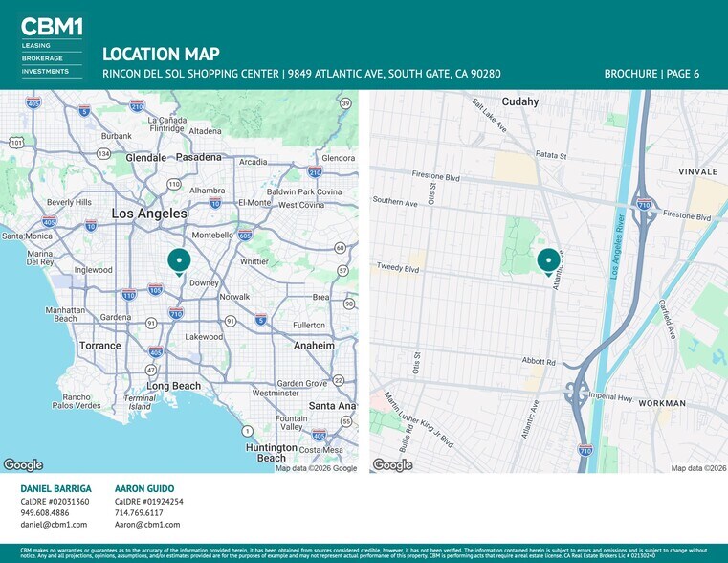
Task: Click the Interstate 10 shield near El Monte
Action: (x=215, y=203)
